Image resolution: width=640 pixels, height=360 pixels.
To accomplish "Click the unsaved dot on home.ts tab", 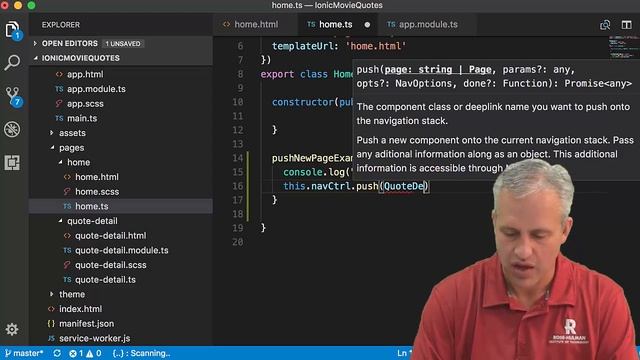I will pyautogui.click(x=367, y=25).
